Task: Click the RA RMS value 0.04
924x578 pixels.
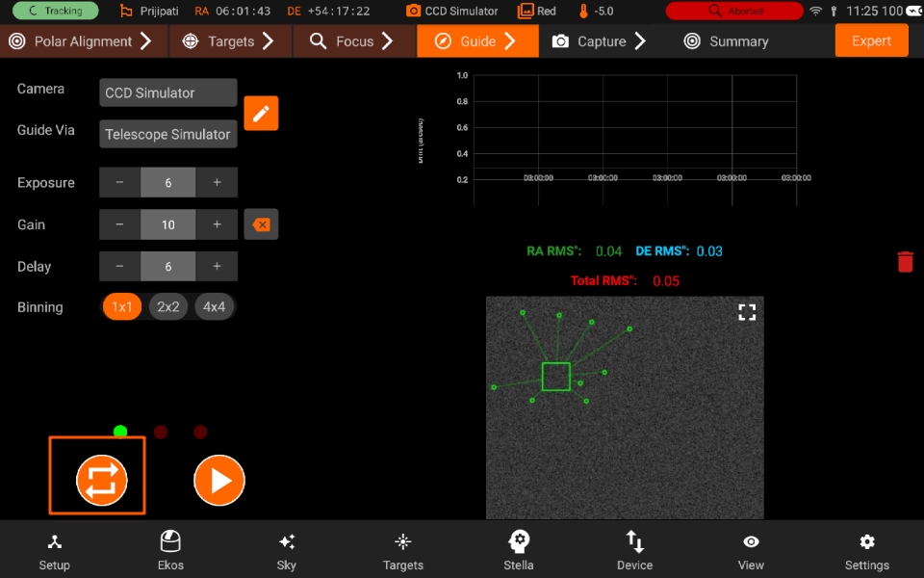Action: (608, 251)
